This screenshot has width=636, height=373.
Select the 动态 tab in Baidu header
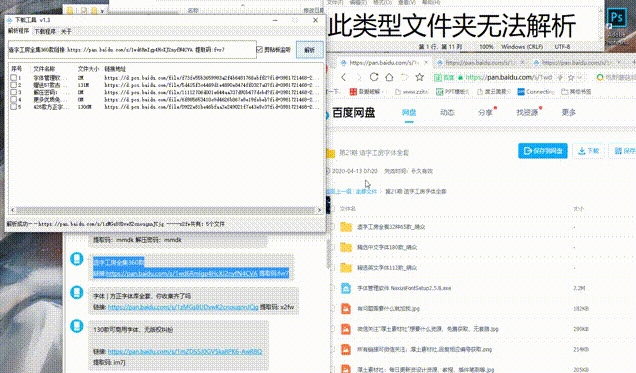[447, 112]
